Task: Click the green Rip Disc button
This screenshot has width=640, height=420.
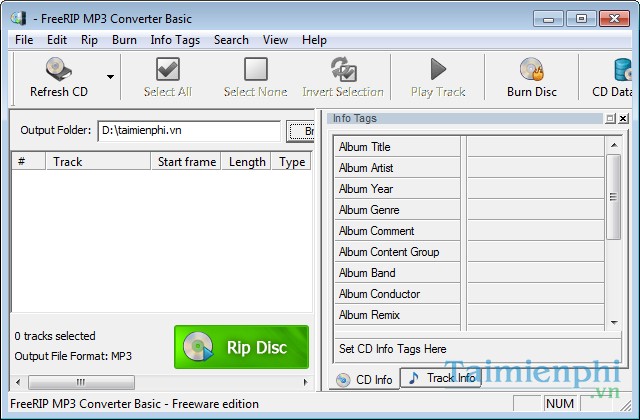Action: pyautogui.click(x=241, y=347)
